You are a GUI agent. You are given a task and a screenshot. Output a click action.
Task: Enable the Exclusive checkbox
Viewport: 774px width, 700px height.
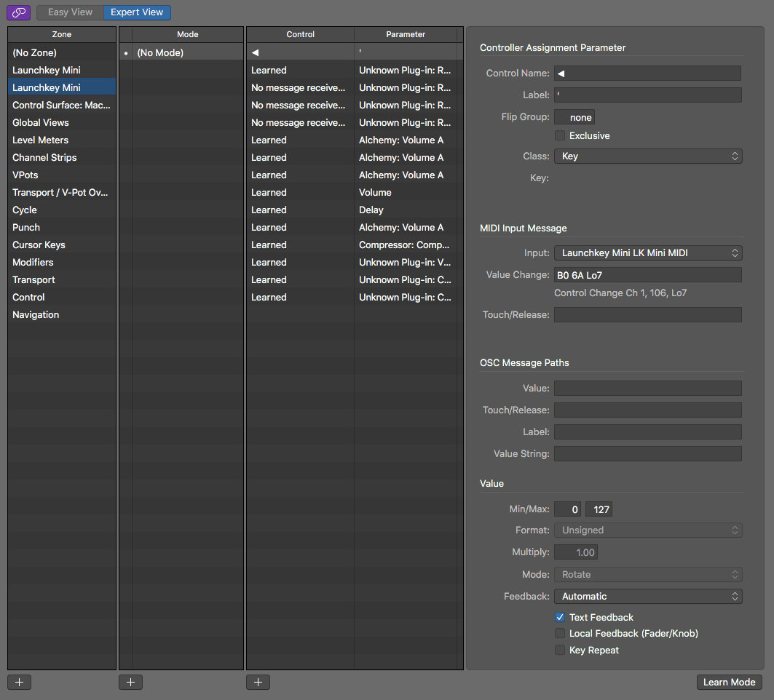click(560, 136)
